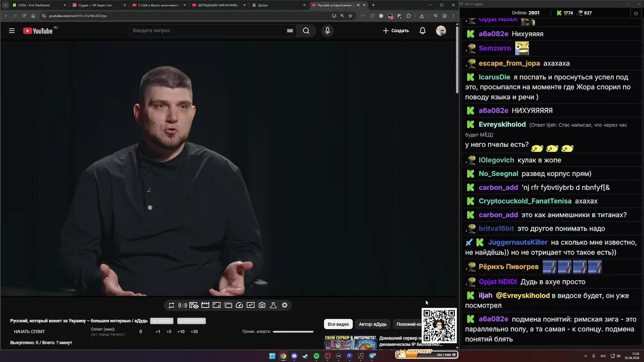This screenshot has width=644, height=362.
Task: Take a screenshot with the camera icon
Action: coord(262,305)
